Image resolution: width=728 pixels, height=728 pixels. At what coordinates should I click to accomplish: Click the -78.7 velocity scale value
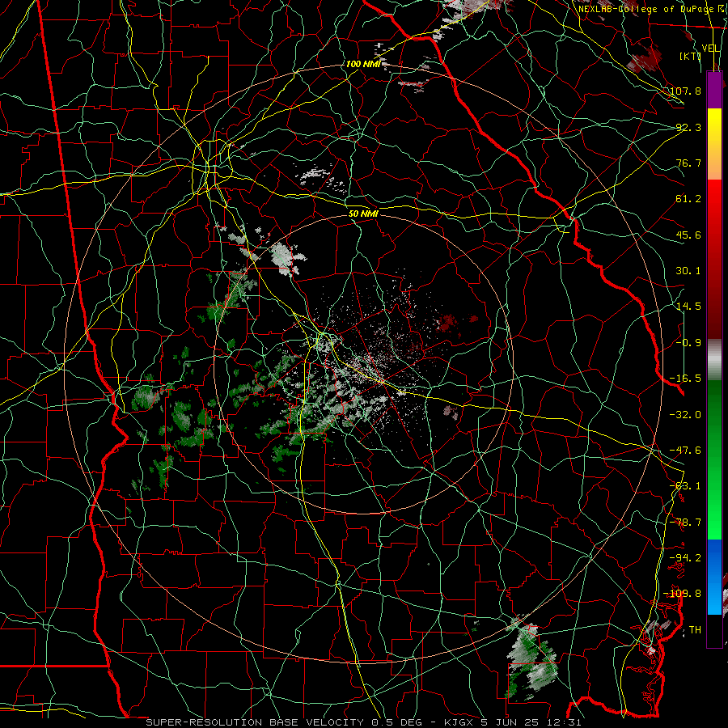coord(685,523)
